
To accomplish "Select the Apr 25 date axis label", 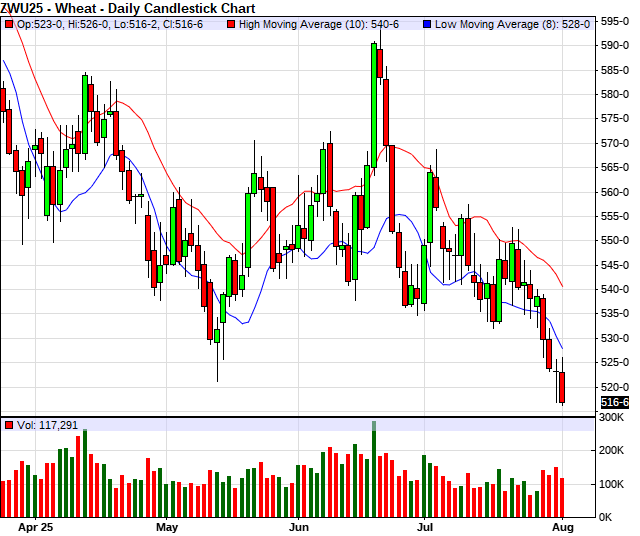I will tap(38, 525).
